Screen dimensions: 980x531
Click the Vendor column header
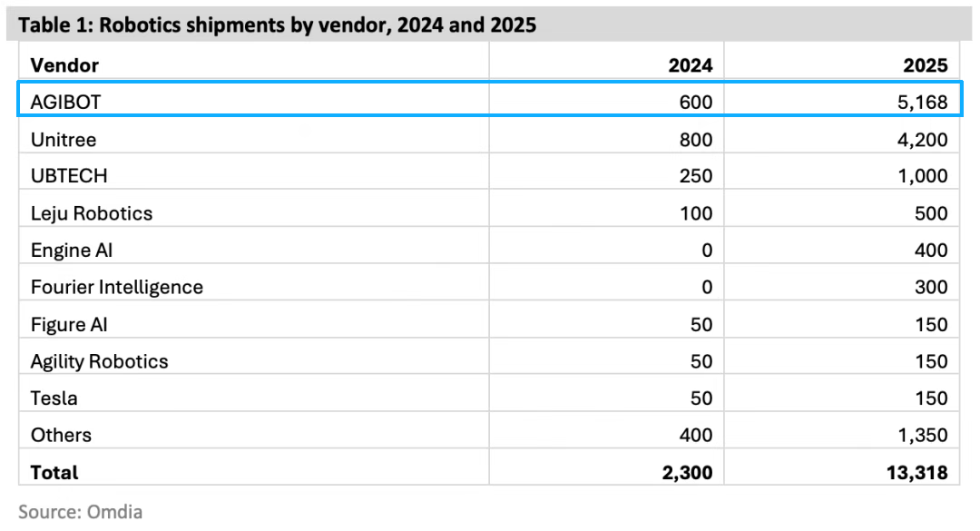tap(64, 65)
